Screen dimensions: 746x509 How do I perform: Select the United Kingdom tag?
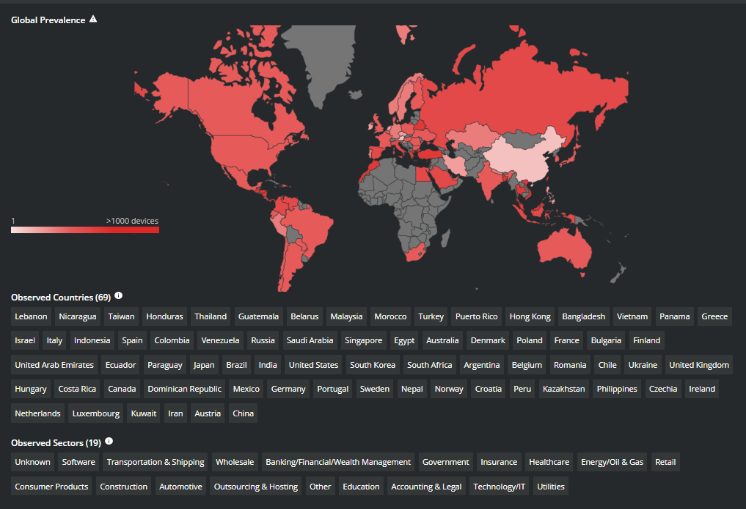pos(699,365)
